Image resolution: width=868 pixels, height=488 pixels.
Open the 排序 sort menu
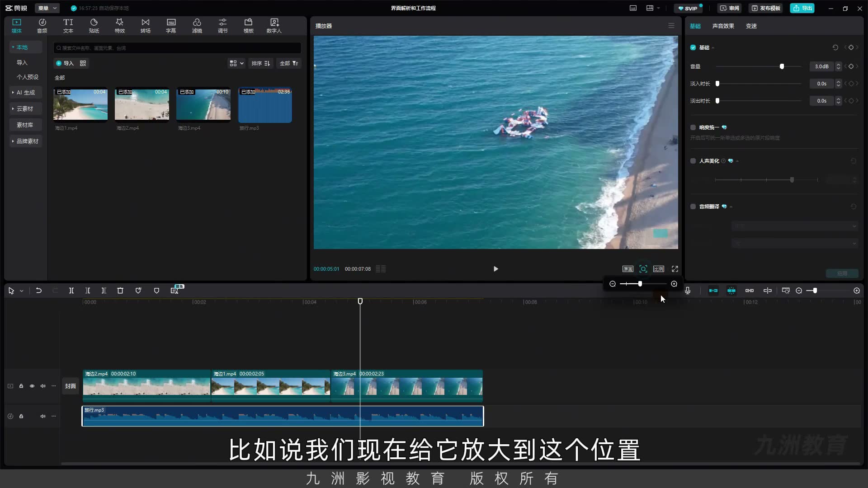(x=260, y=63)
